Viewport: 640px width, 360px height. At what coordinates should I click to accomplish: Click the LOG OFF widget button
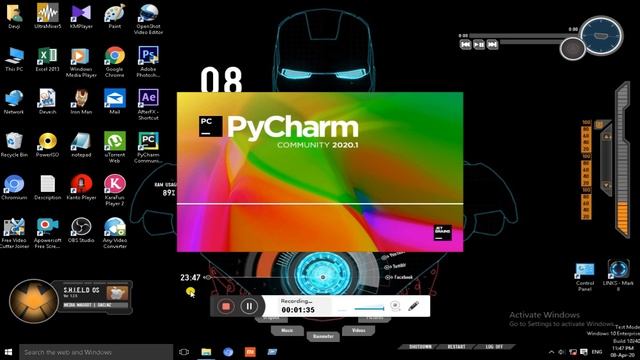pos(494,347)
